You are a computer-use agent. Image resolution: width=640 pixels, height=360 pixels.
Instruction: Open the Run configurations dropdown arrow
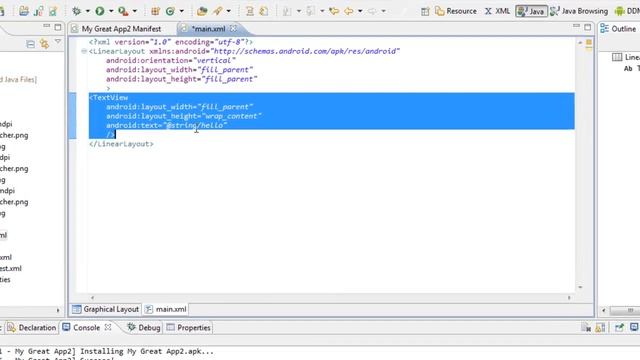tap(111, 11)
